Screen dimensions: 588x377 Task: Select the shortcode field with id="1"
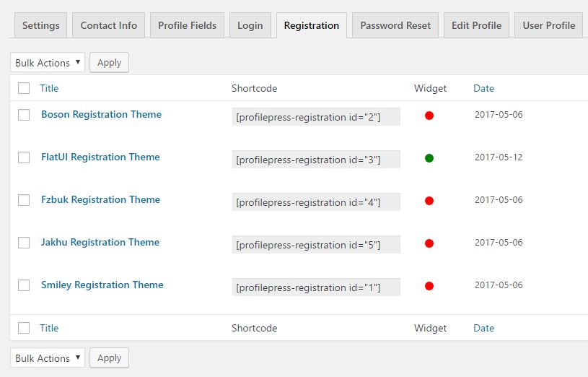coord(316,287)
